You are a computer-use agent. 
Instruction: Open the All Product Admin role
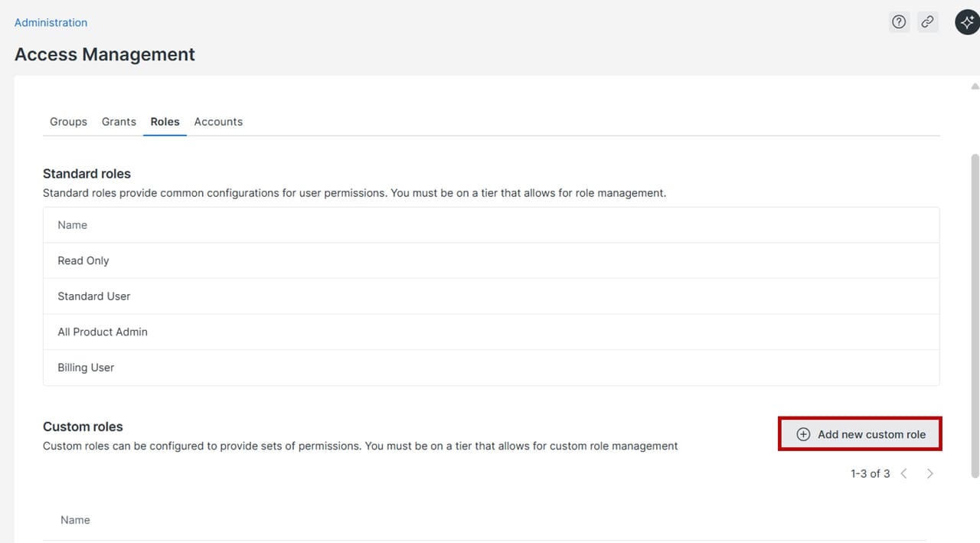103,332
